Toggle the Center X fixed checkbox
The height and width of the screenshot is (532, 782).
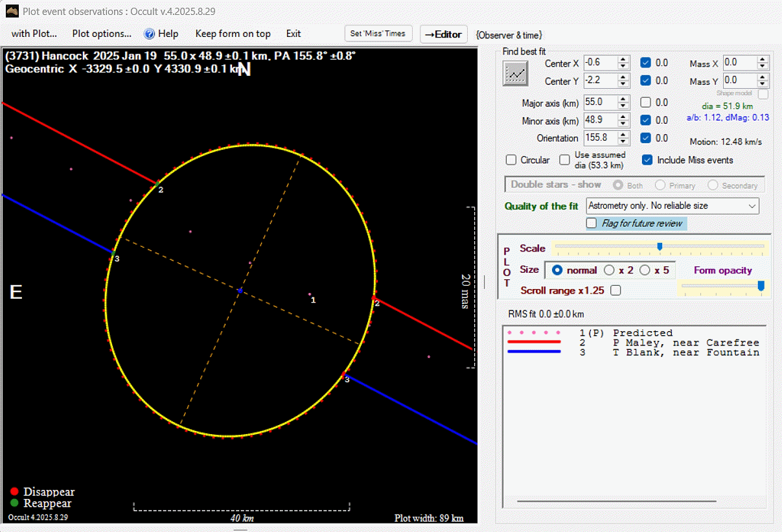pyautogui.click(x=645, y=63)
